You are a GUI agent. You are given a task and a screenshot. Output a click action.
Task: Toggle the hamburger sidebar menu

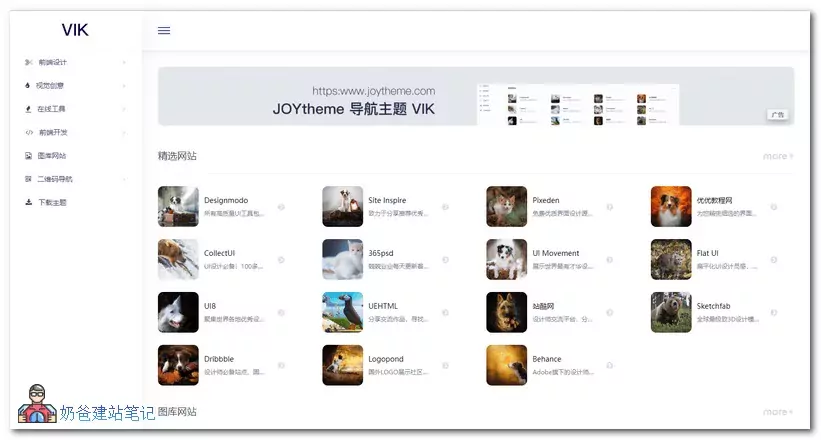pyautogui.click(x=164, y=30)
